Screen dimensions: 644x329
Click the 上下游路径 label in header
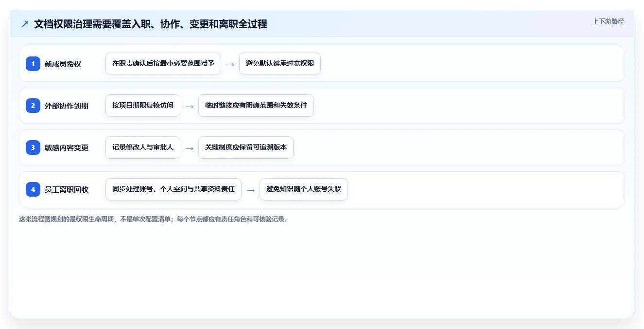[x=608, y=22]
